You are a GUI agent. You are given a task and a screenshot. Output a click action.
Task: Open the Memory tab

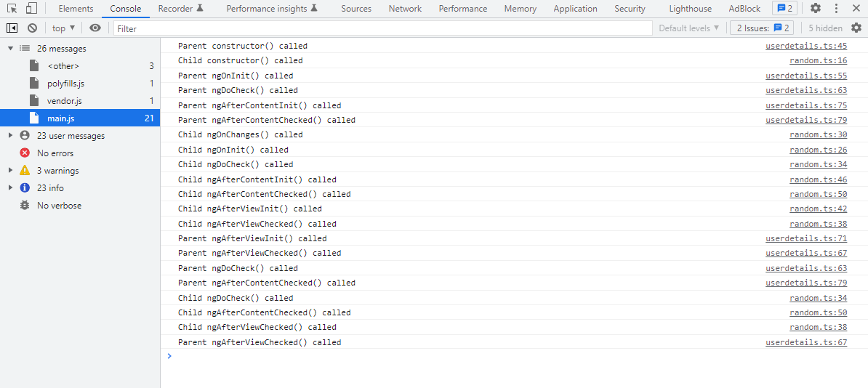(x=521, y=9)
